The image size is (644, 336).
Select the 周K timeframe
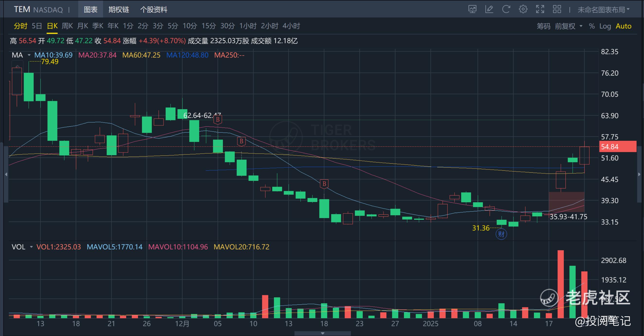(67, 26)
